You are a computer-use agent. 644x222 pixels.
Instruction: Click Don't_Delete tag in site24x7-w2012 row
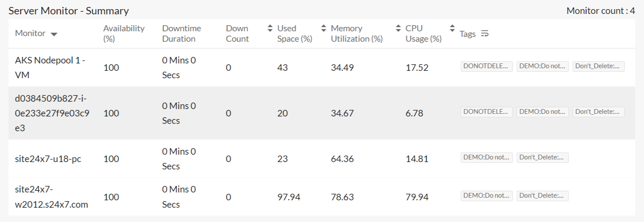[543, 195]
